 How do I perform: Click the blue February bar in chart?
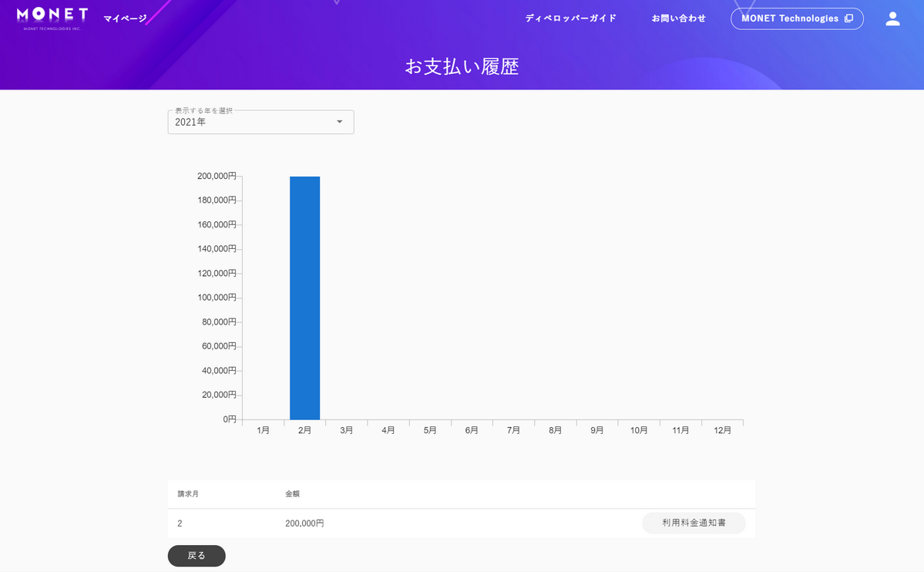[x=304, y=298]
